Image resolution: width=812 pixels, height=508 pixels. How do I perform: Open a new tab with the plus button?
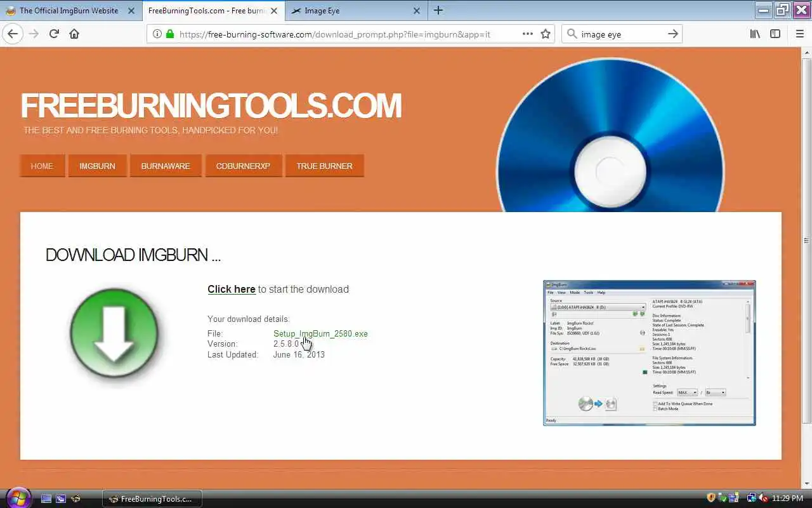pos(438,10)
